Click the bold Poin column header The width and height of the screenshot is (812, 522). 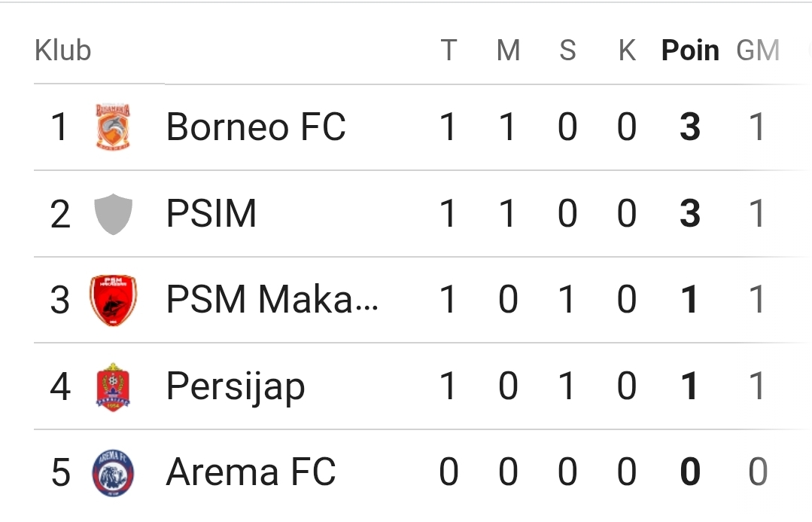tap(690, 50)
